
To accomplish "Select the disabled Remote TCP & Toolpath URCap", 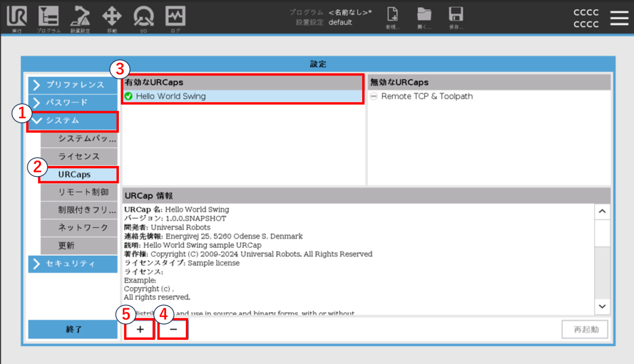I will tap(427, 96).
